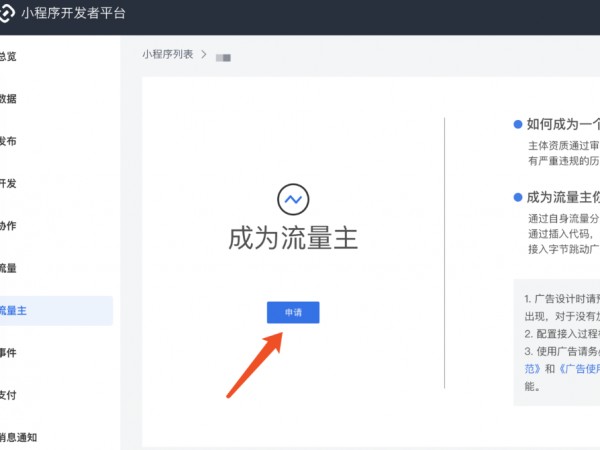Click the blurred mini program name in breadcrumb
This screenshot has height=450, width=600.
click(x=224, y=57)
